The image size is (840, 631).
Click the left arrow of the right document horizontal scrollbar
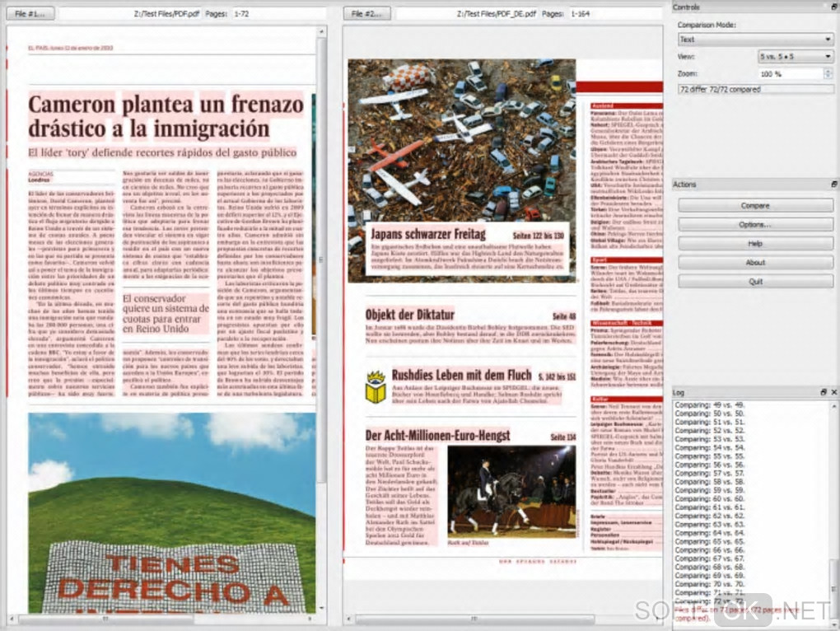pyautogui.click(x=348, y=619)
